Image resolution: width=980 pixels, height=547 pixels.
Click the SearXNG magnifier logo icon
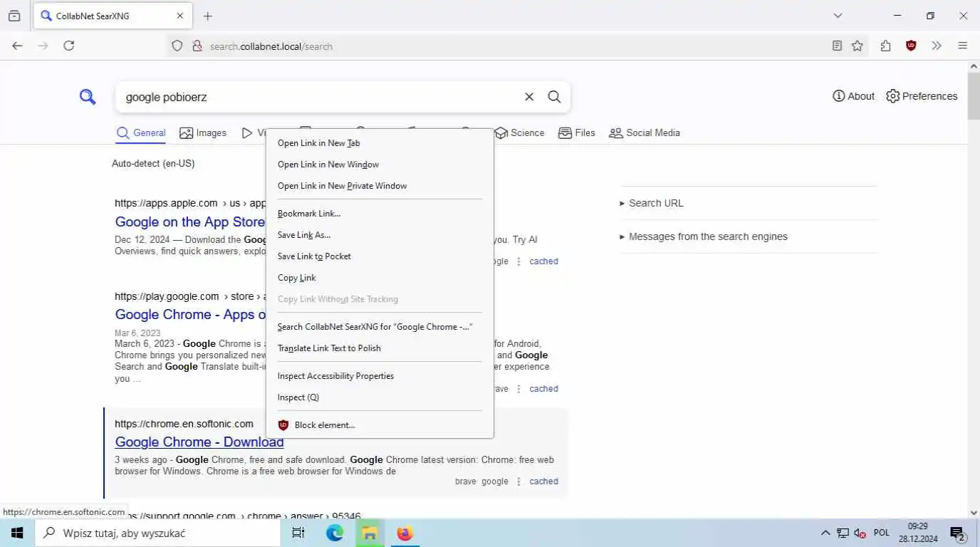point(88,97)
